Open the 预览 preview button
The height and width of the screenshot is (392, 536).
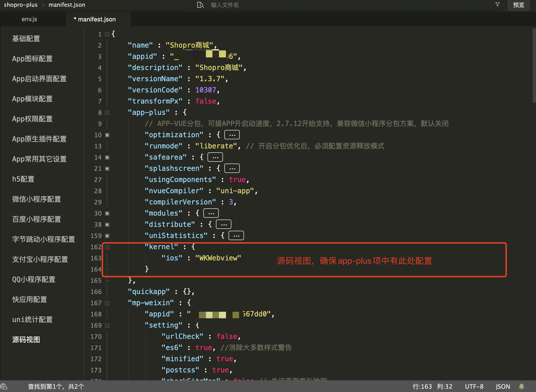518,5
